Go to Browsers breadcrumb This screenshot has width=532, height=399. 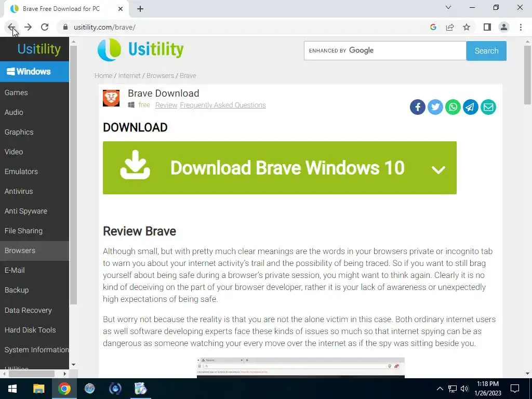tap(160, 76)
